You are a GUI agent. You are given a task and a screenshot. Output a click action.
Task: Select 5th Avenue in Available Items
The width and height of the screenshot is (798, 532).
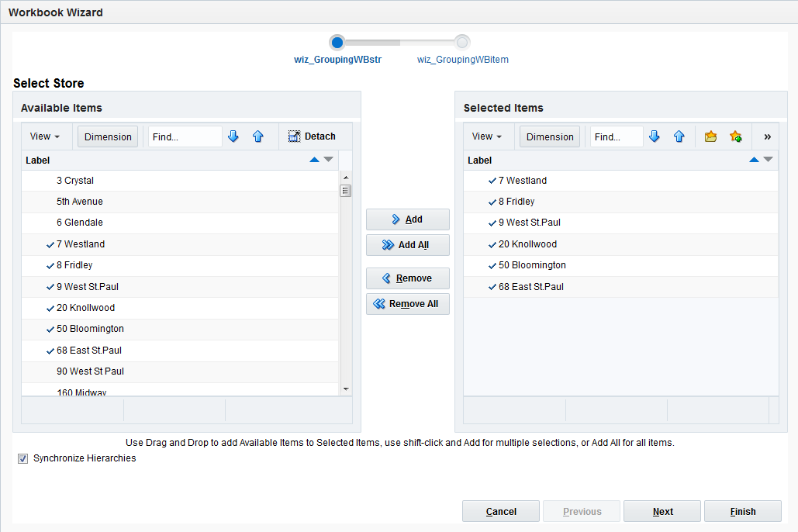click(x=180, y=202)
